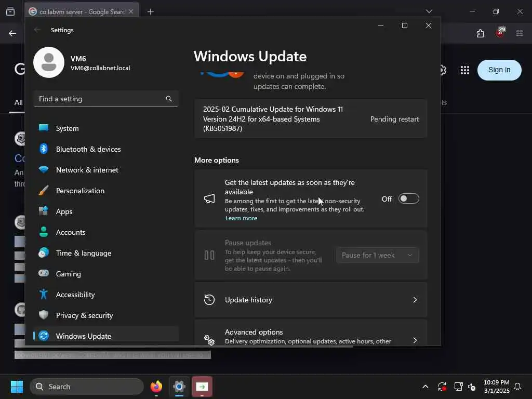Open the Google apps grid icon
The height and width of the screenshot is (399, 532).
pos(465,70)
